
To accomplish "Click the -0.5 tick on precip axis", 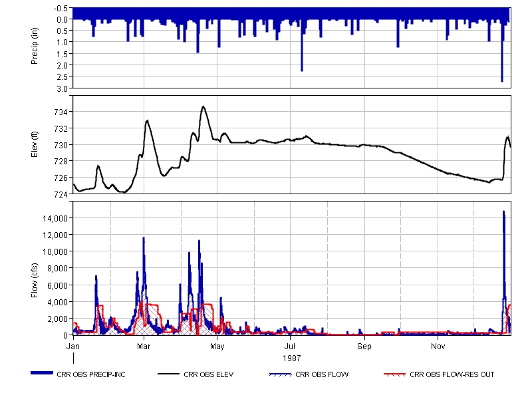I will tap(61, 8).
